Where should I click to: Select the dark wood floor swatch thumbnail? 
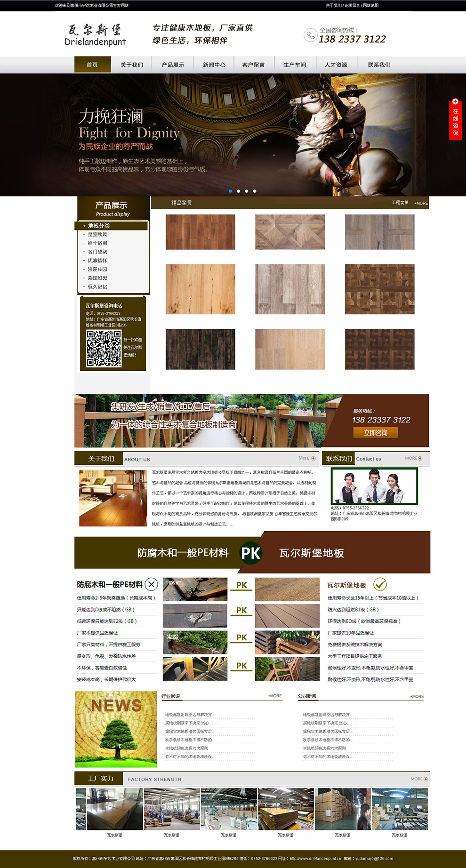200,349
